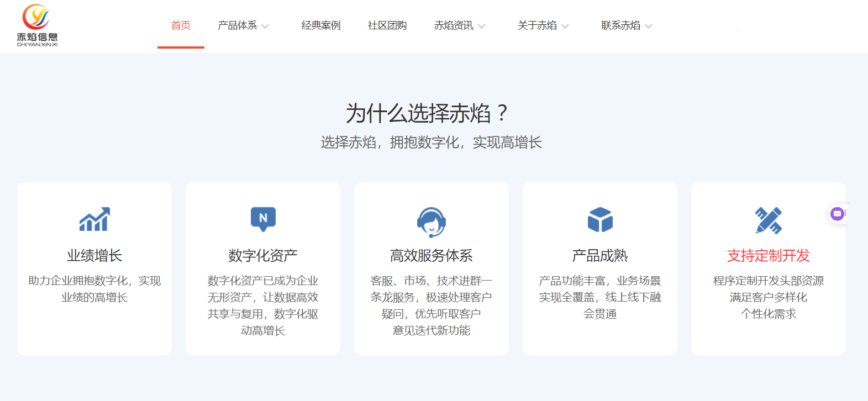Click the bar chart growth icon
Image resolution: width=868 pixels, height=401 pixels.
point(94,220)
